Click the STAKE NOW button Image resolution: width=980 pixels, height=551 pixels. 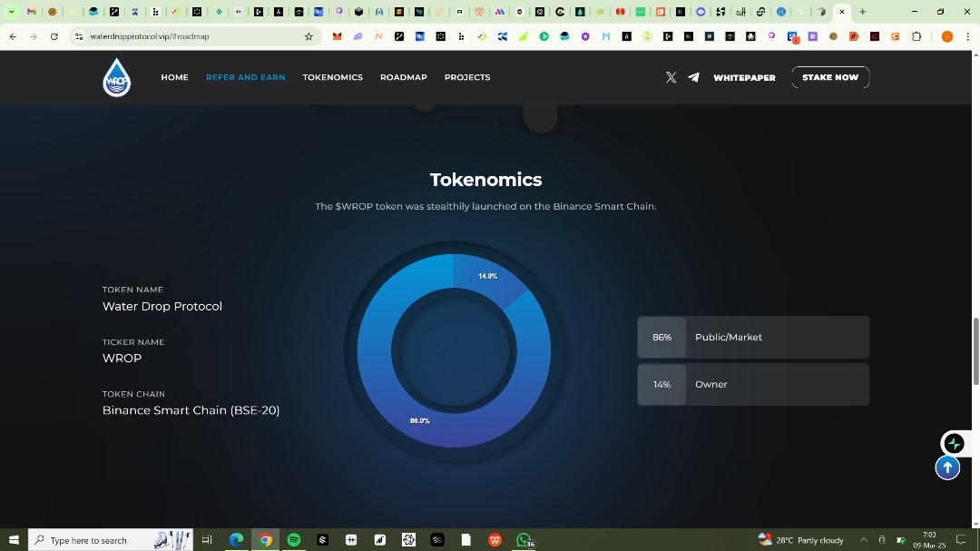tap(830, 77)
